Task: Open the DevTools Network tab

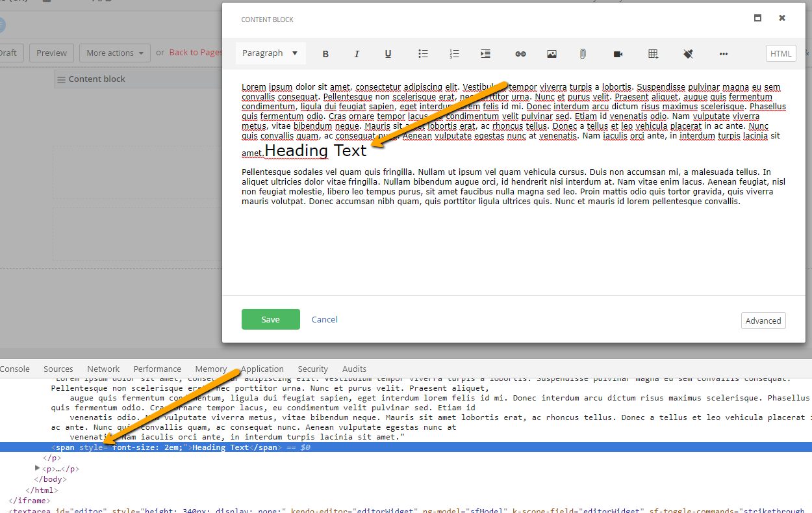Action: tap(103, 369)
